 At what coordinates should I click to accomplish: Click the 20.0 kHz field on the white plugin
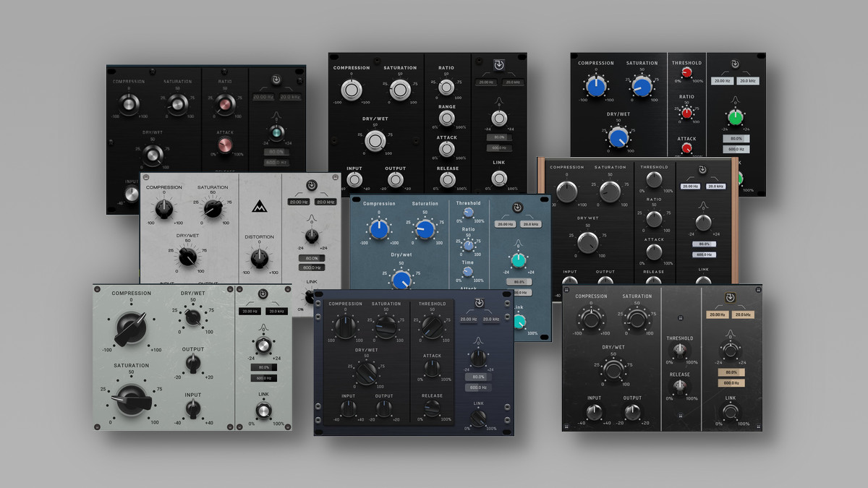(325, 202)
